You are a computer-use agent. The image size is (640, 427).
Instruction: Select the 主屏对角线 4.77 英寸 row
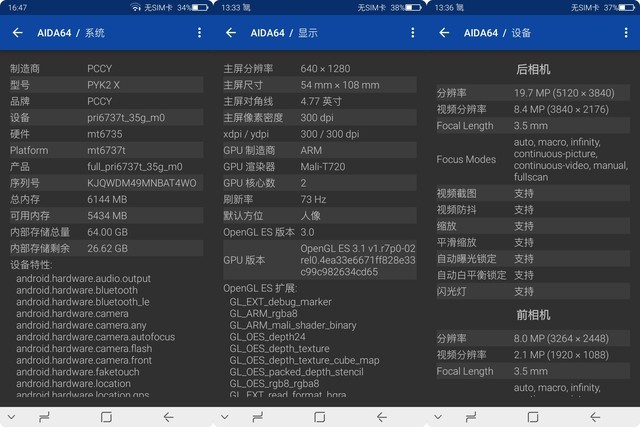click(x=320, y=101)
